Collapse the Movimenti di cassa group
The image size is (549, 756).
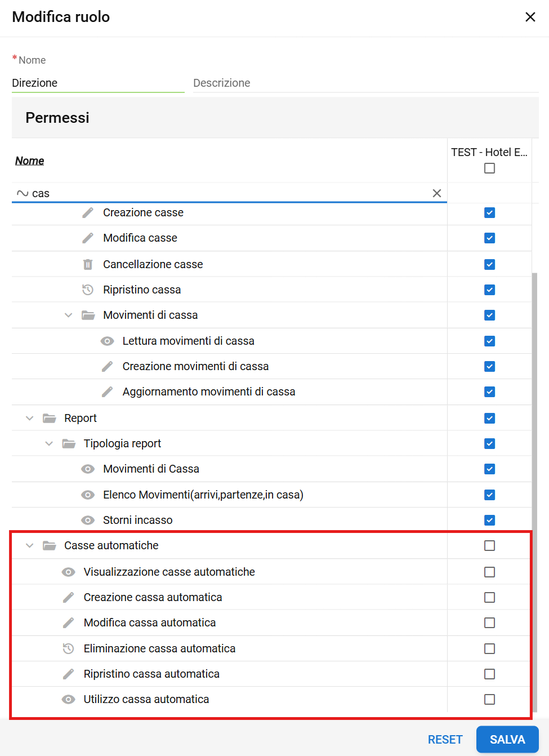pos(68,315)
